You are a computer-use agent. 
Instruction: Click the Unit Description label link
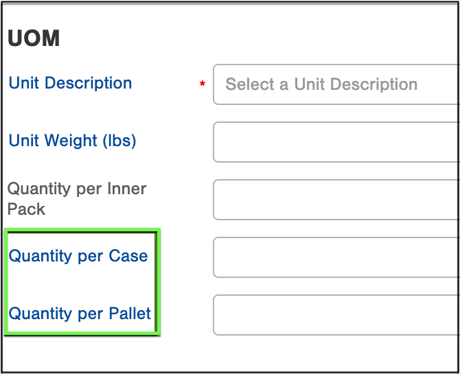(70, 83)
